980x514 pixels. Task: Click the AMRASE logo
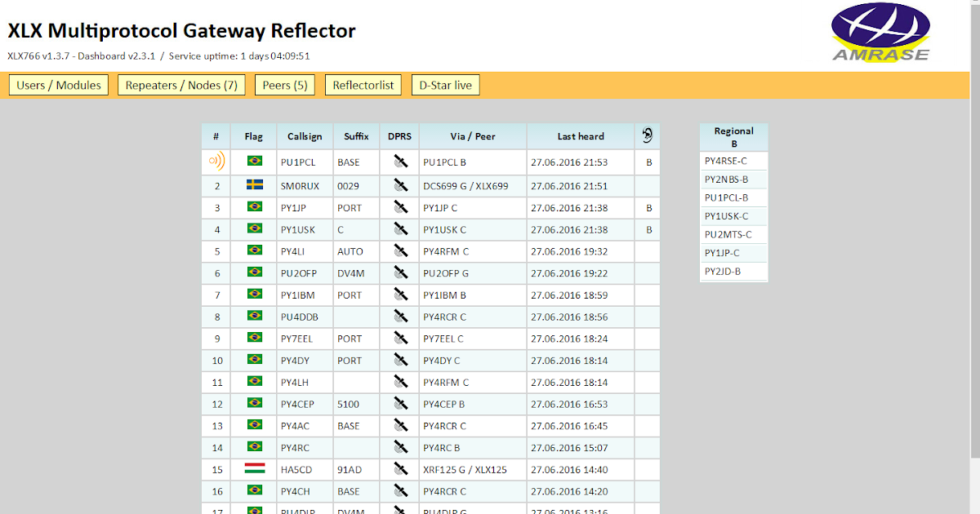click(880, 33)
